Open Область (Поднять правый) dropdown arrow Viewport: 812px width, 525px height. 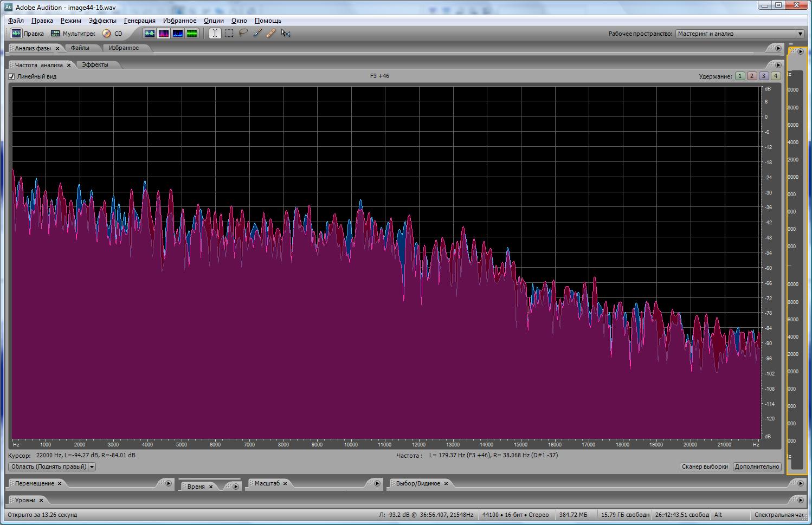tap(92, 466)
